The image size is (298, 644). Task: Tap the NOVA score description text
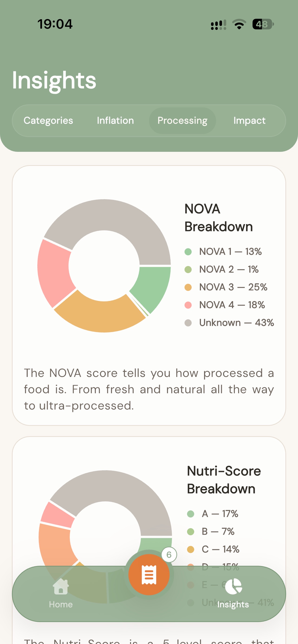click(x=149, y=389)
